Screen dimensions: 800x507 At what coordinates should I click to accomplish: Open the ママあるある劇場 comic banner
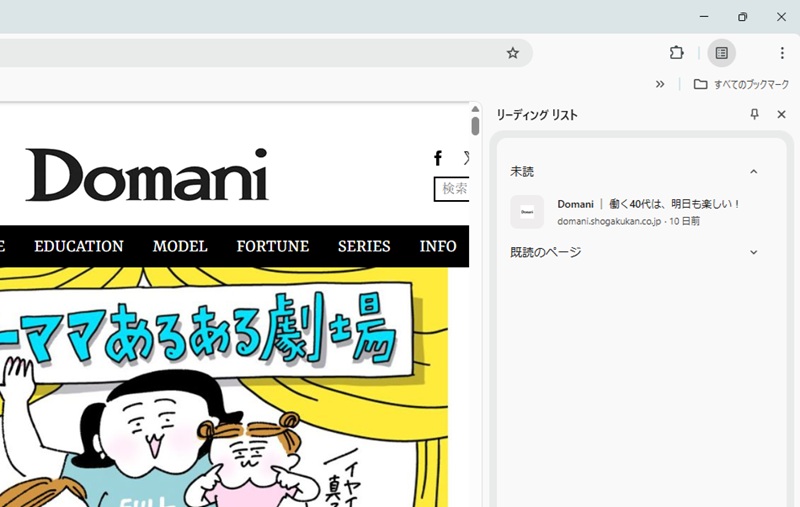[224, 387]
